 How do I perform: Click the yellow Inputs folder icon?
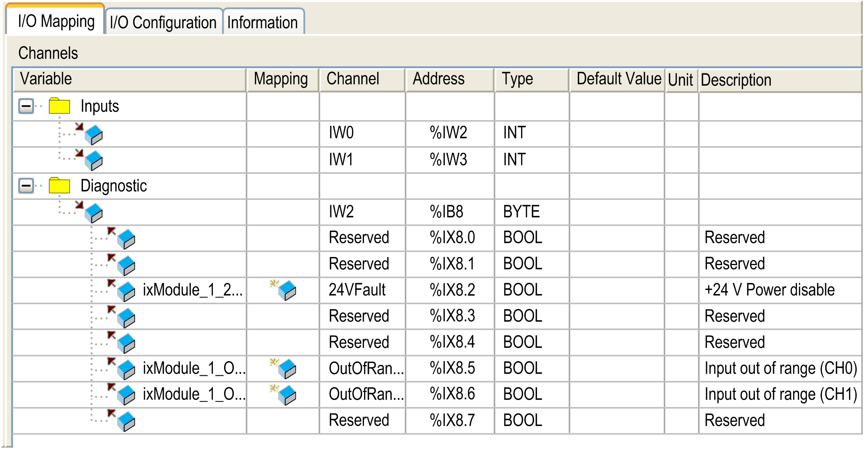59,106
